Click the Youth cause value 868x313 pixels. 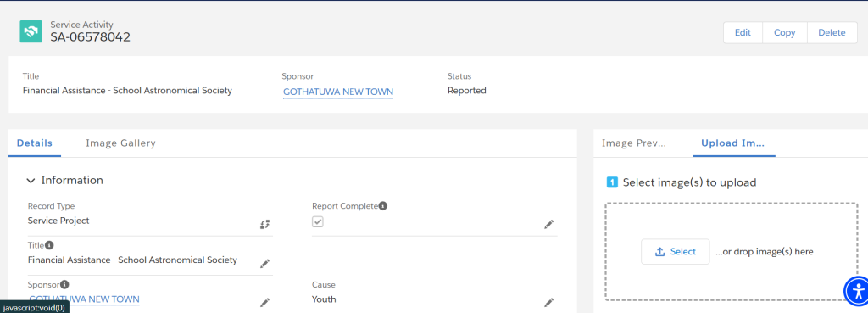324,299
